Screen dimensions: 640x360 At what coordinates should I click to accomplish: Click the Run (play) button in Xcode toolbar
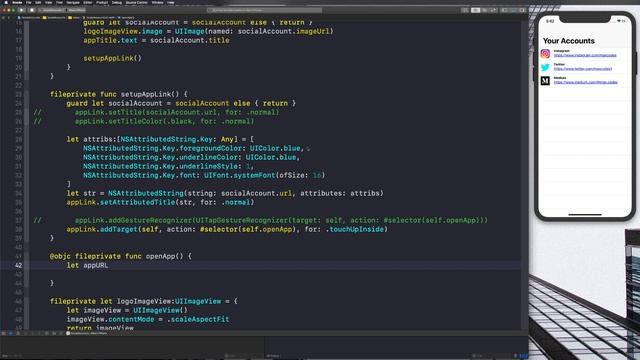pos(22,10)
